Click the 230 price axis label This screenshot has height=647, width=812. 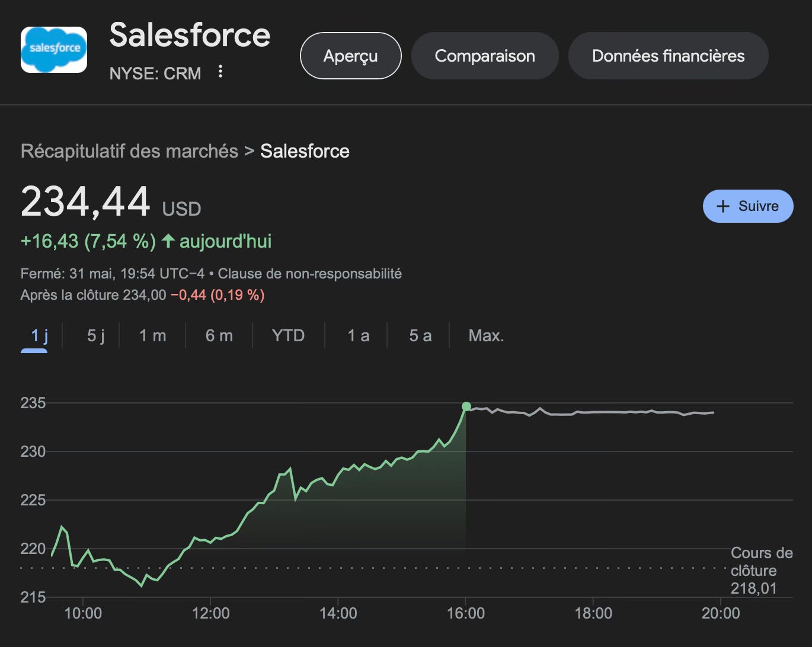[x=33, y=451]
